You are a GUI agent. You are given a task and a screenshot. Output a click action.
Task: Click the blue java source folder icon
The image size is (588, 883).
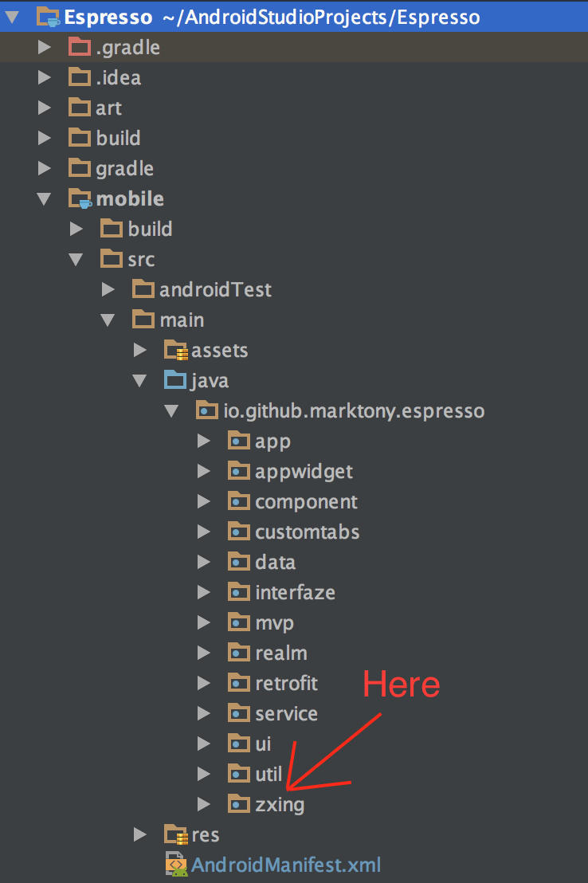click(175, 380)
